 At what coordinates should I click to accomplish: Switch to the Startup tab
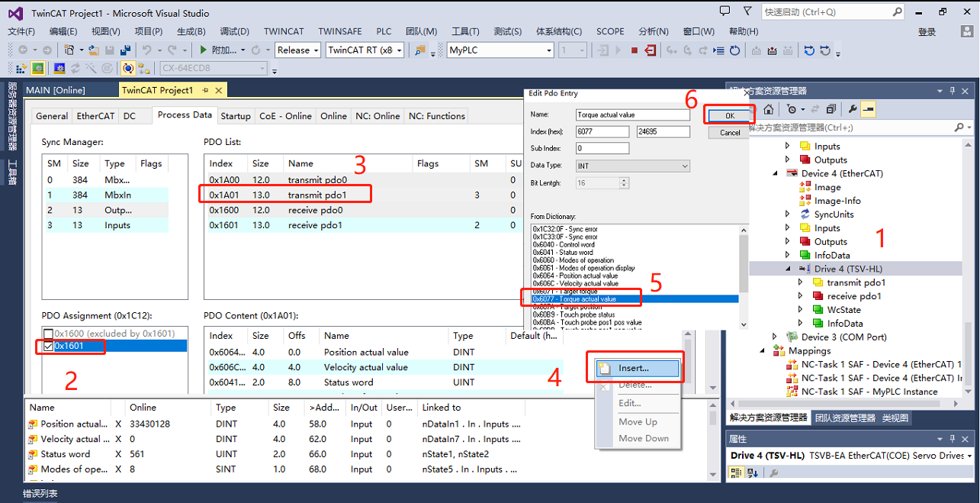coord(236,116)
